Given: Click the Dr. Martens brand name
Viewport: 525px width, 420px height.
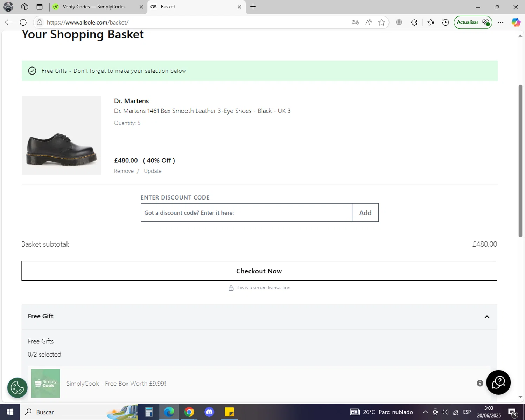Looking at the screenshot, I should click(132, 101).
